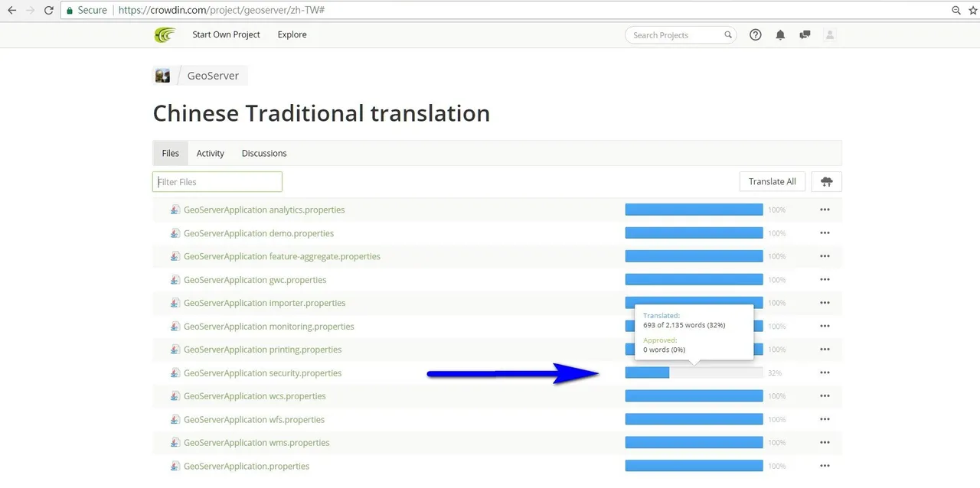Reload the page with refresh icon
980x488 pixels.
pos(49,11)
